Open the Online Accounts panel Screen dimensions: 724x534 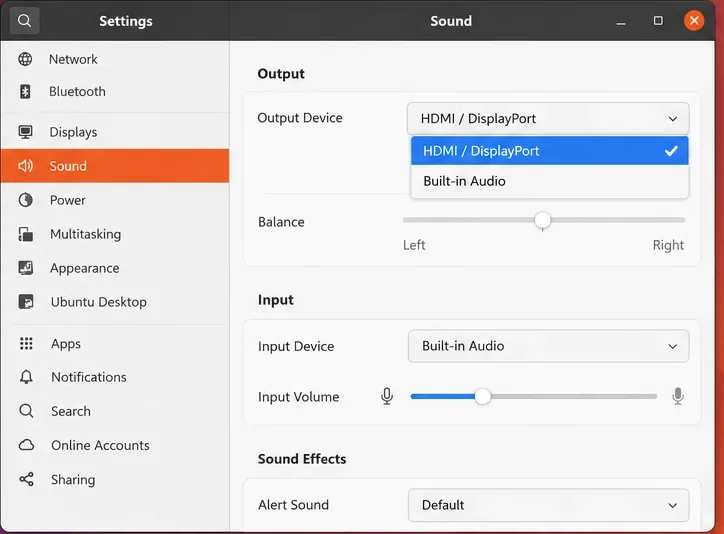(x=115, y=445)
